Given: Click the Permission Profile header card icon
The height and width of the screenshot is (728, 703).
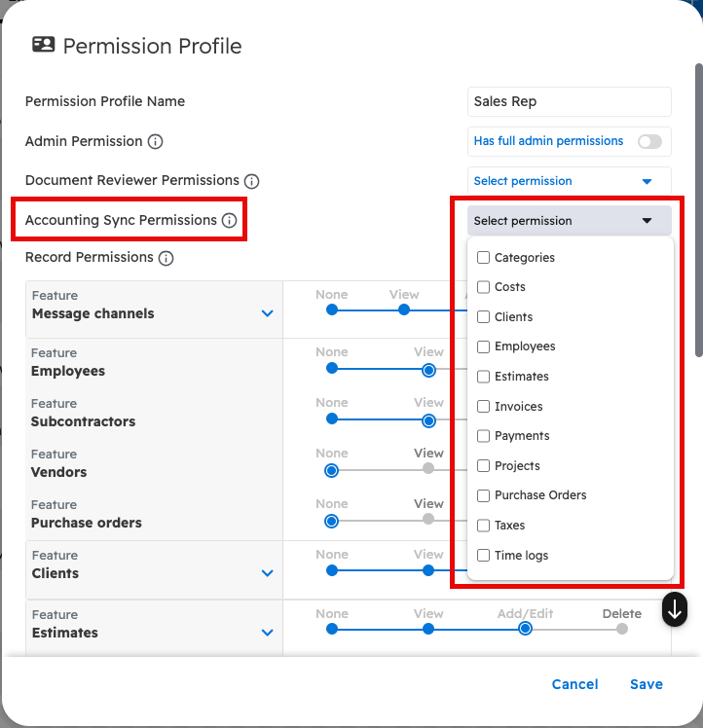Looking at the screenshot, I should point(43,46).
